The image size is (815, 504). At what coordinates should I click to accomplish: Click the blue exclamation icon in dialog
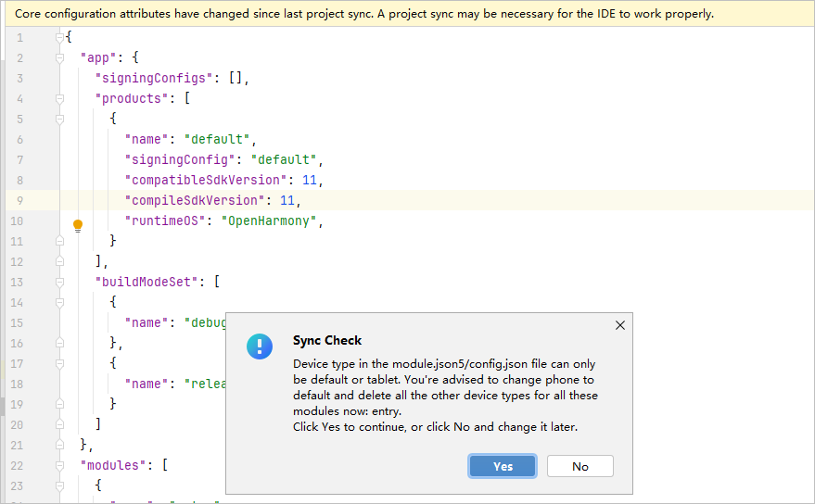click(x=260, y=346)
